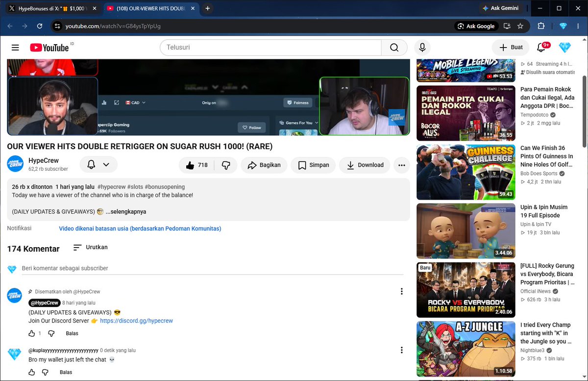Close the HypeBonuses X tab
The image size is (588, 381).
94,8
